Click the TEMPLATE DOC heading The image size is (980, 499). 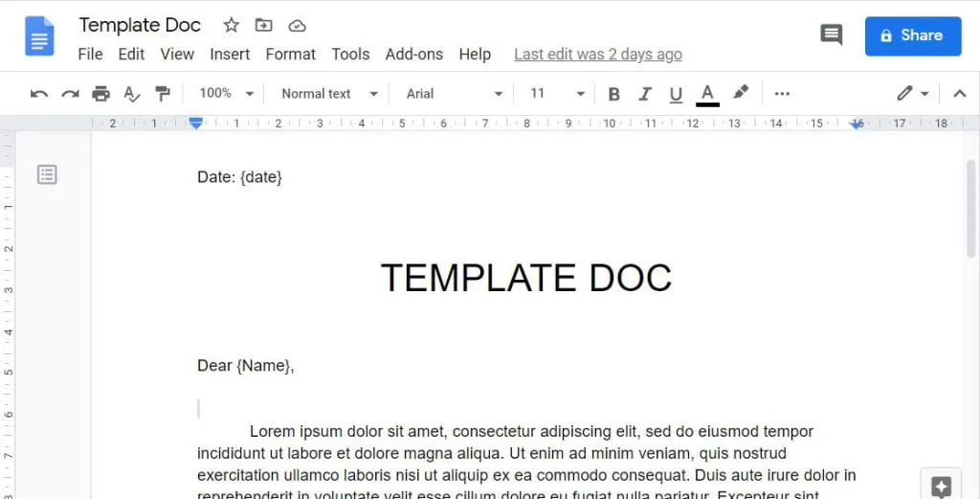point(526,278)
